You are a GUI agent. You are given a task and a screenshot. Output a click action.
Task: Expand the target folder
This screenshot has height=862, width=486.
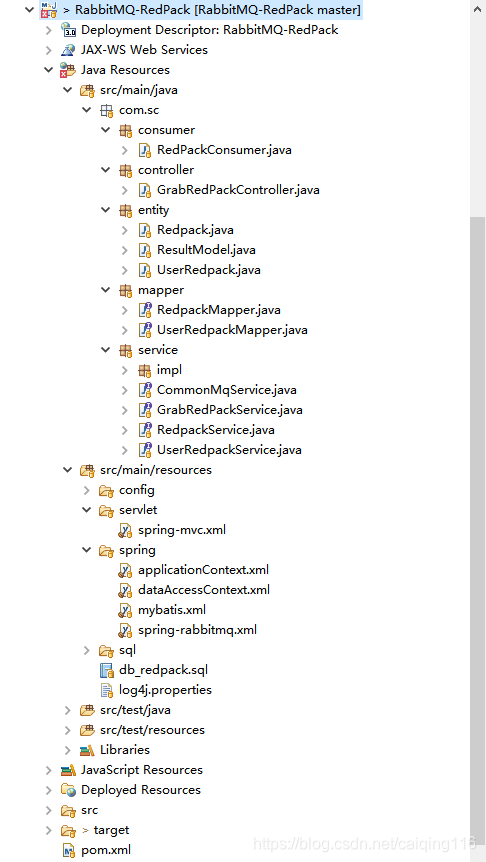[x=49, y=830]
